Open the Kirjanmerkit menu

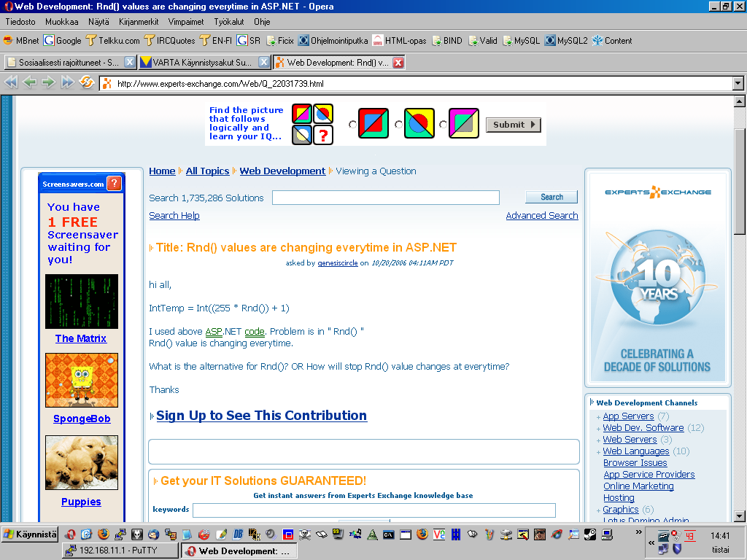[x=139, y=22]
